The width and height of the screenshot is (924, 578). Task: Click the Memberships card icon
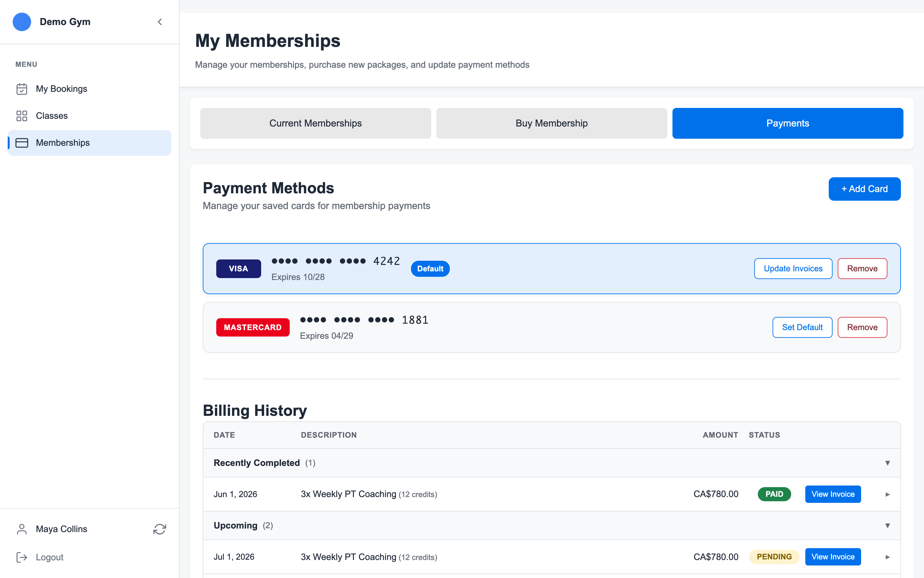[22, 143]
